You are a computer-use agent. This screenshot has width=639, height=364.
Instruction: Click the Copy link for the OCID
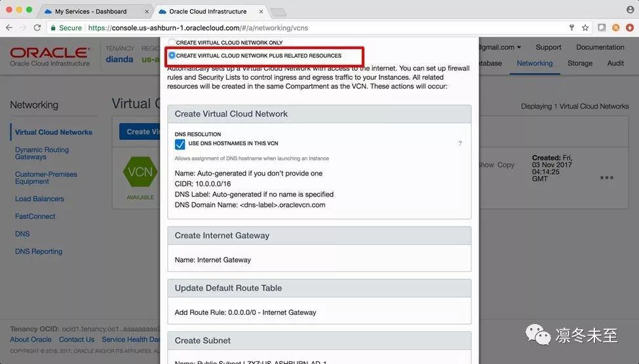[x=506, y=165]
